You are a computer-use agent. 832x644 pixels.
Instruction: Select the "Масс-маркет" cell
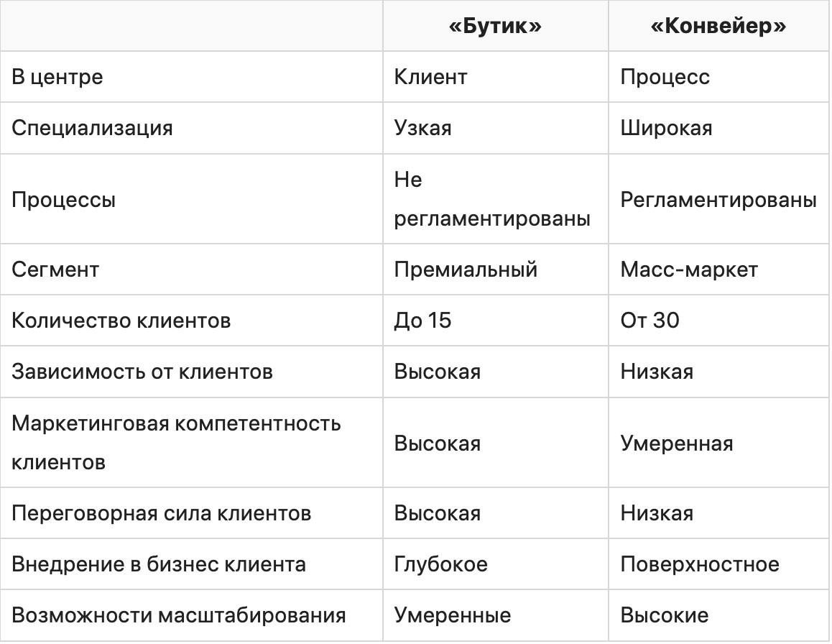(x=689, y=270)
